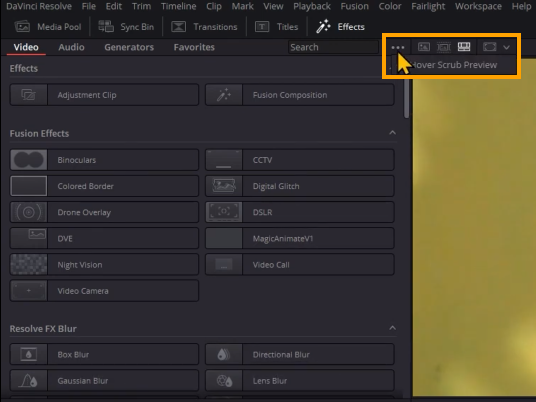536x402 pixels.
Task: Open the View menu
Action: pyautogui.click(x=273, y=6)
